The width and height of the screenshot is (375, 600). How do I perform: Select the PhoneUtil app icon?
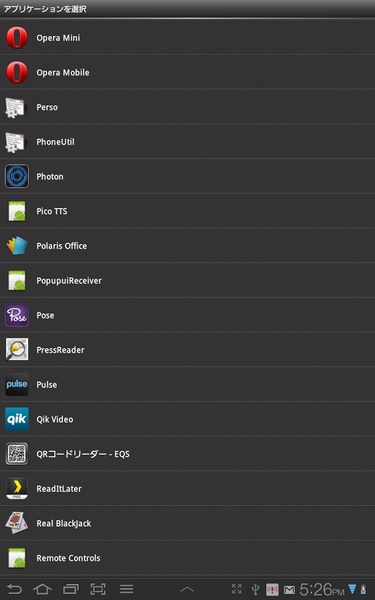(16, 142)
